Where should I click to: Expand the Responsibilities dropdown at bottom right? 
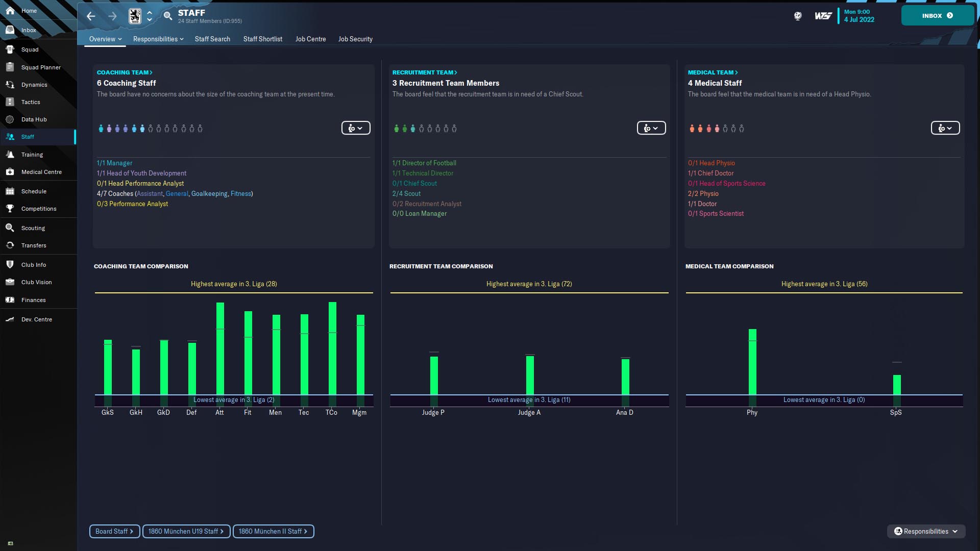click(x=926, y=531)
